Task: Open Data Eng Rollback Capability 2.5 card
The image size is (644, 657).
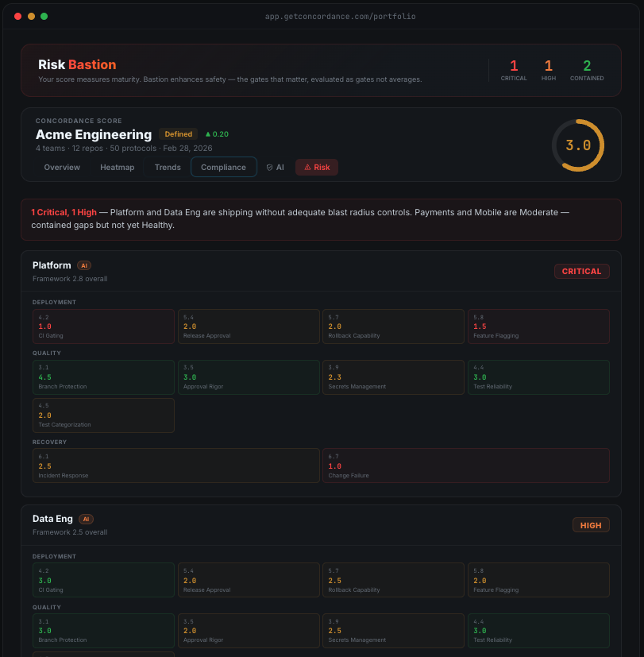Action: click(393, 580)
